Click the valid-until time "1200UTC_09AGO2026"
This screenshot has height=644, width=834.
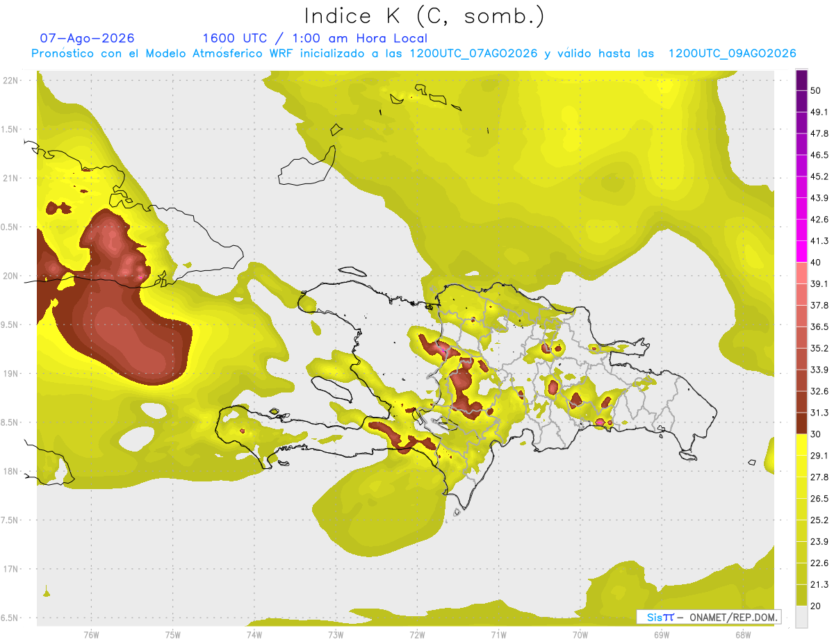[732, 53]
